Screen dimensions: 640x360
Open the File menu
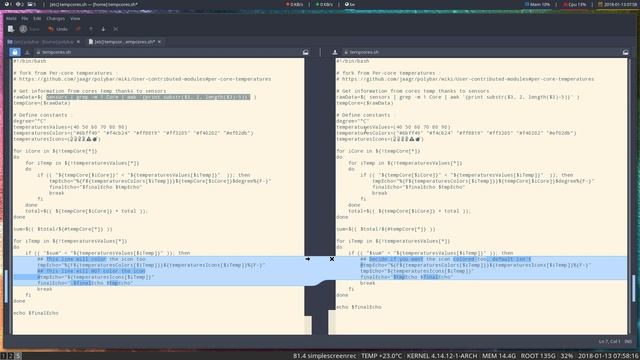pos(24,18)
